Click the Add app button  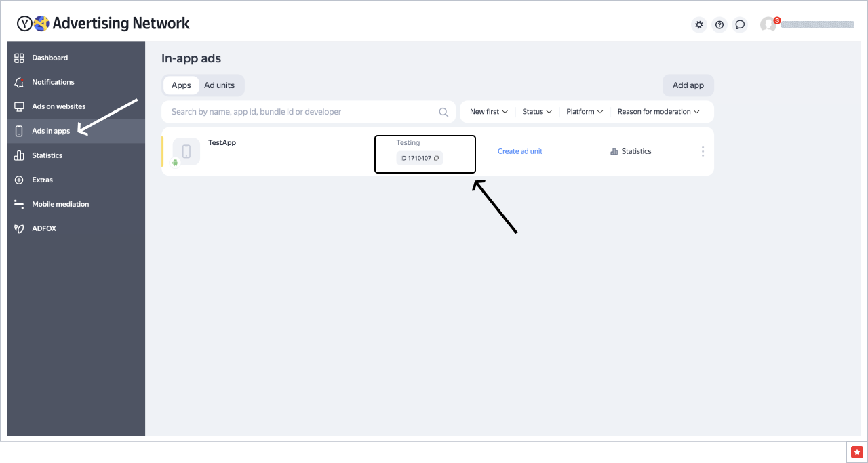tap(688, 85)
